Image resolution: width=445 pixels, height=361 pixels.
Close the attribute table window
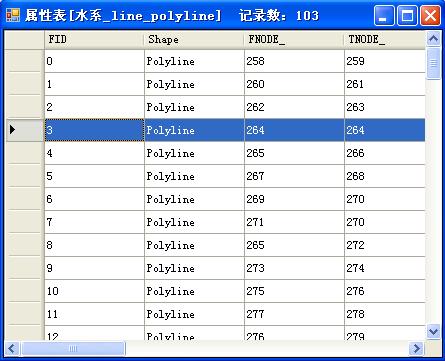pos(430,15)
